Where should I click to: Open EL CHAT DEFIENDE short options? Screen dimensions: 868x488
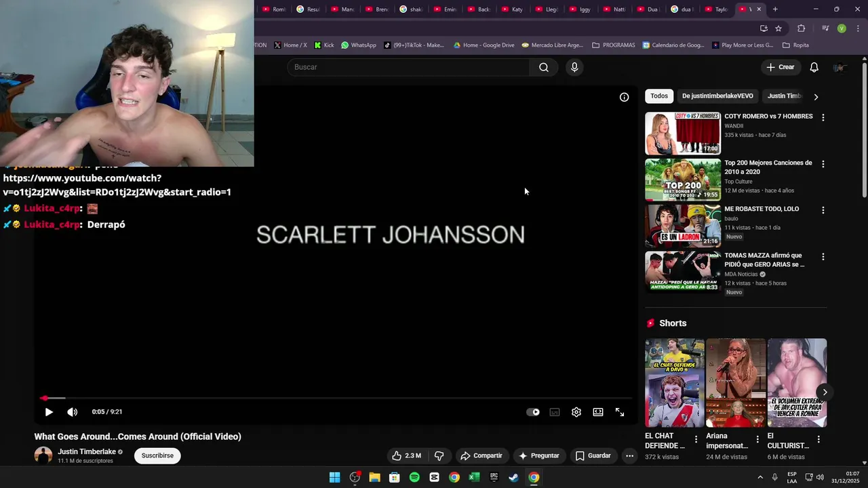pyautogui.click(x=696, y=439)
